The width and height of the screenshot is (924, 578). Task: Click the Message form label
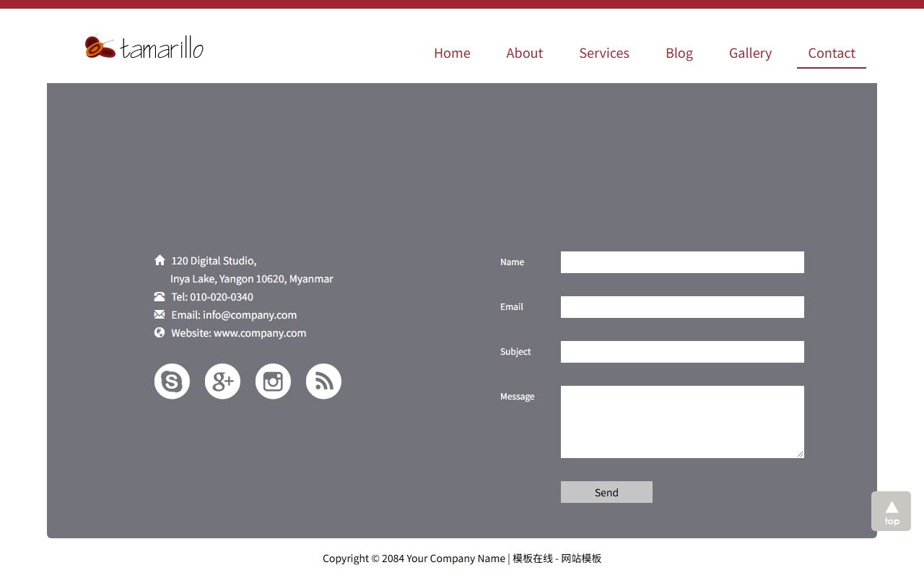point(518,397)
